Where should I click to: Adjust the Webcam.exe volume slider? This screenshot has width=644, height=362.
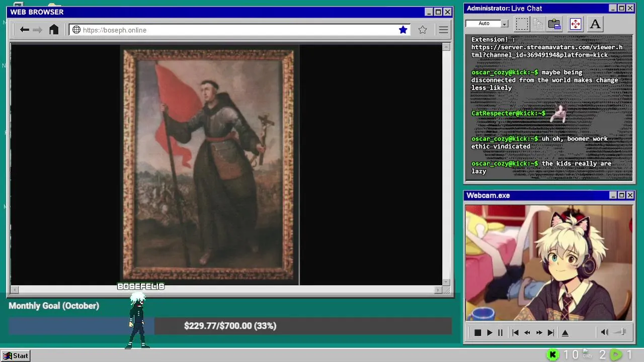tap(620, 332)
